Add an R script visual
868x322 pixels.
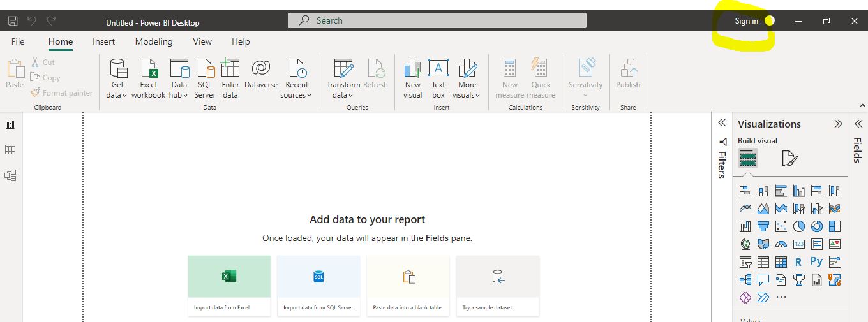798,261
